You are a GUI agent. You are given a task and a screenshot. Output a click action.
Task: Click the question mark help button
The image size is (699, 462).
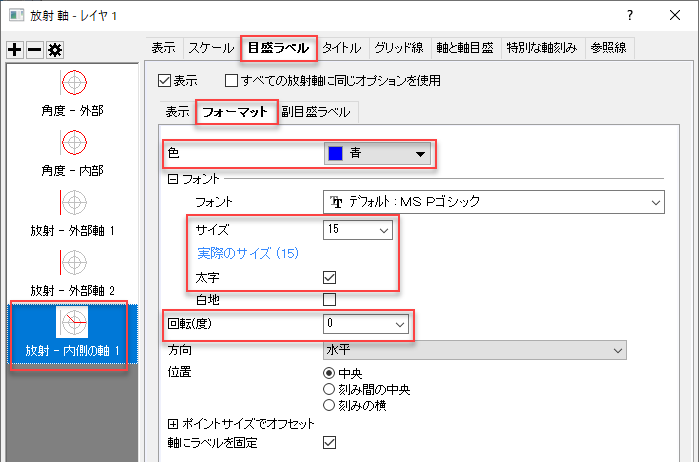click(629, 15)
